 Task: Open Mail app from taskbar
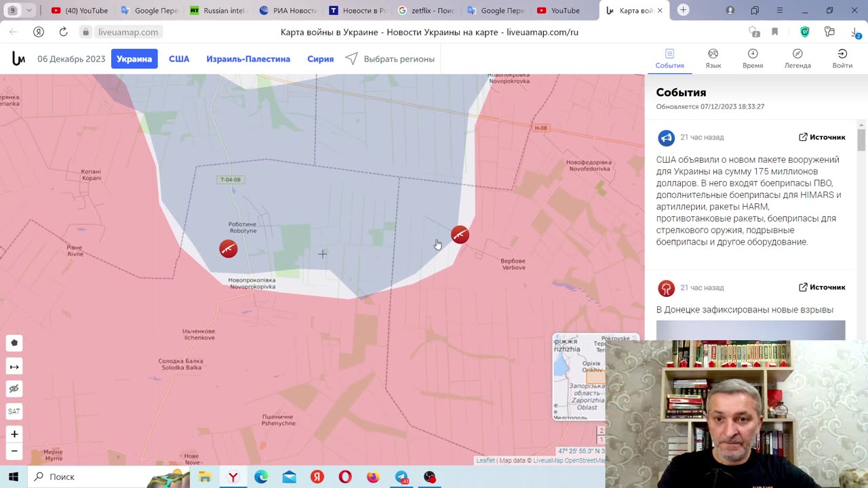click(x=289, y=477)
